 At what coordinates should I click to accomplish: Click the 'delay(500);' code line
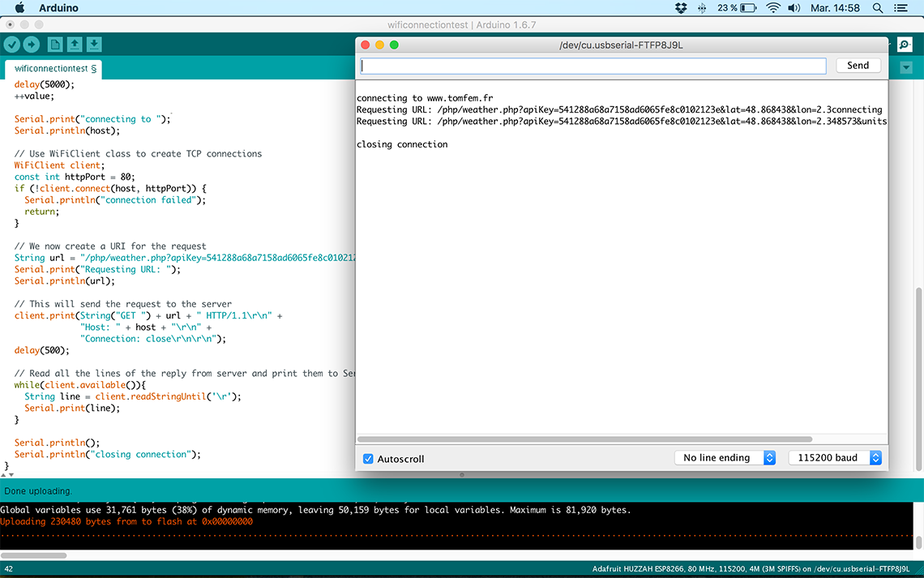tap(42, 350)
